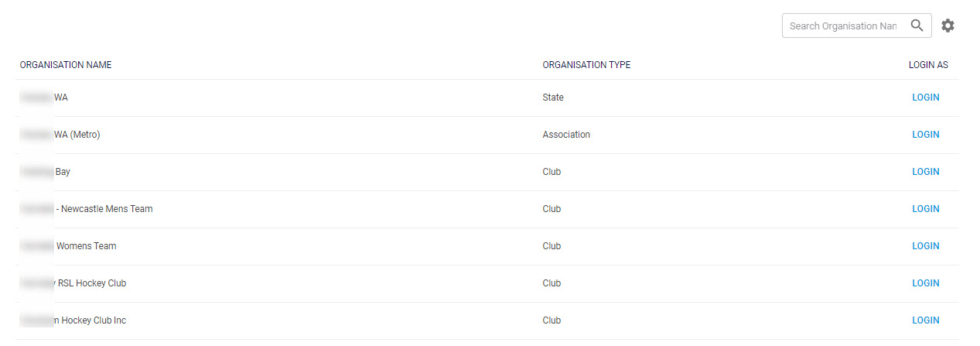Image resolution: width=980 pixels, height=346 pixels.
Task: Select the Newcastle Mens Team row name
Action: (104, 209)
